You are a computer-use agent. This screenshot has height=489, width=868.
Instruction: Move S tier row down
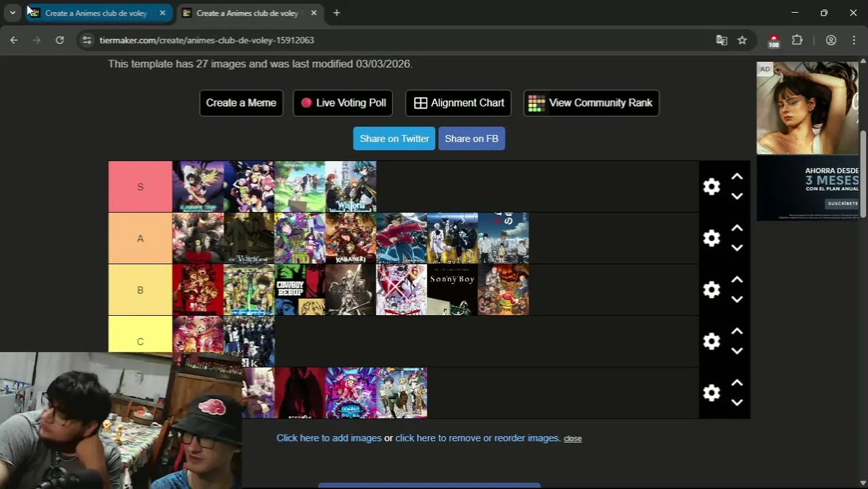[737, 196]
